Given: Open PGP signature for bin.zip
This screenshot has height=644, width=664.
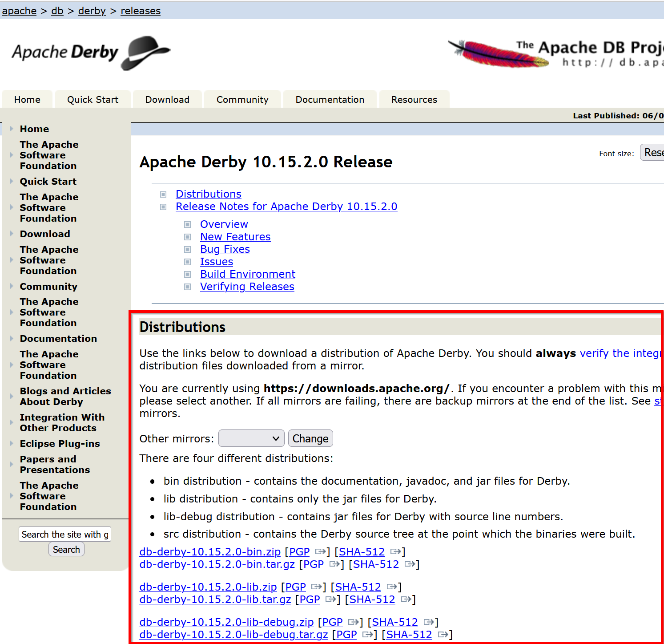Looking at the screenshot, I should pos(299,552).
